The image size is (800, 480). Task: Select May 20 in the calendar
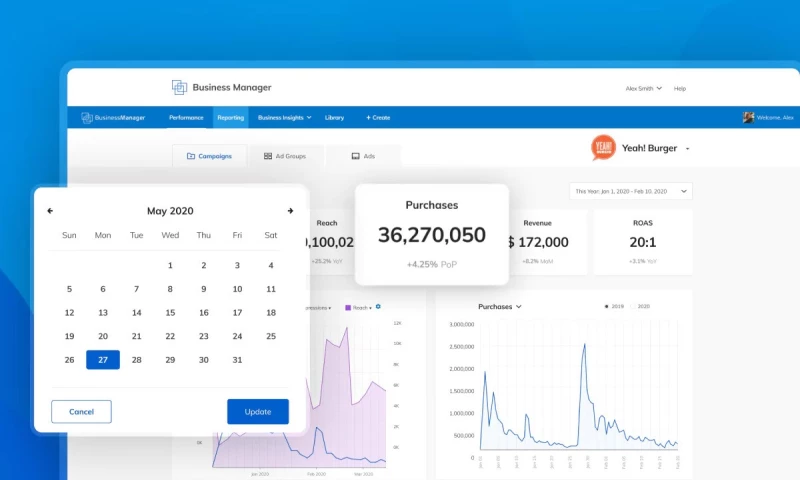click(103, 336)
